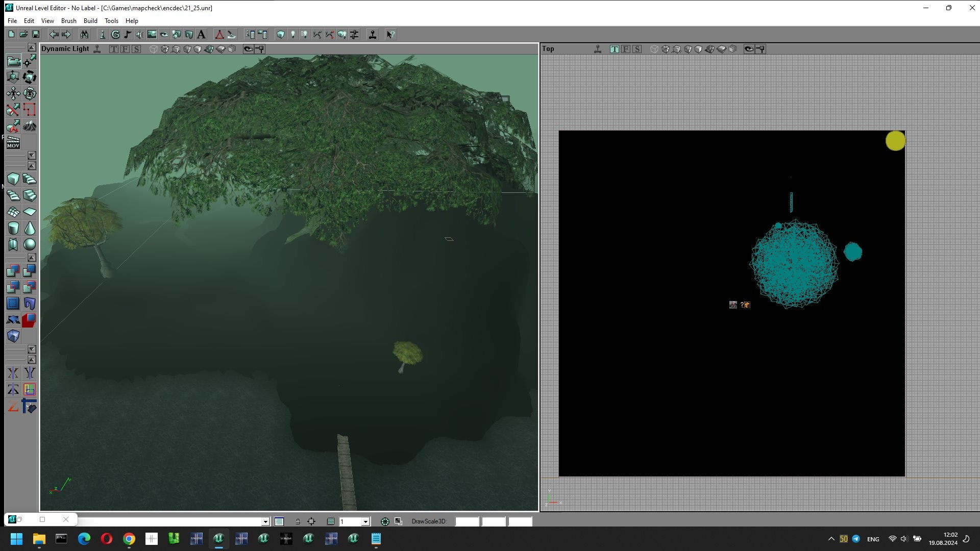This screenshot has height=551, width=980.
Task: Open Build Options sliders icon
Action: [354, 34]
